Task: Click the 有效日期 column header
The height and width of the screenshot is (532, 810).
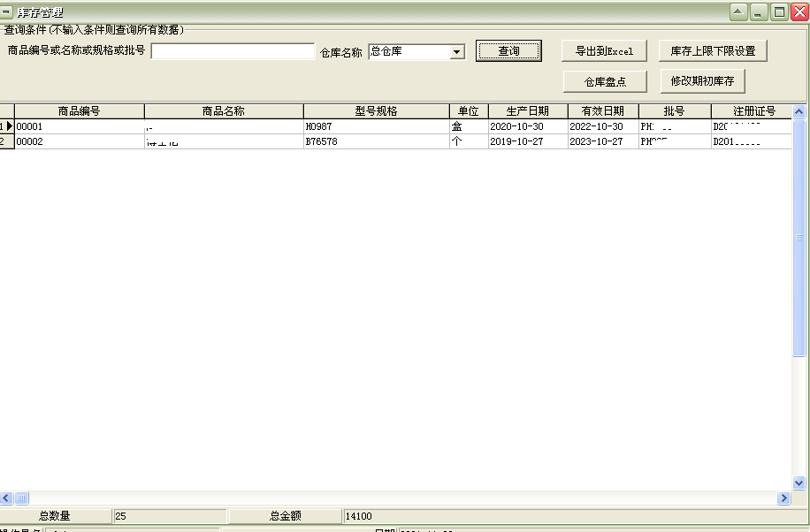Action: point(603,111)
